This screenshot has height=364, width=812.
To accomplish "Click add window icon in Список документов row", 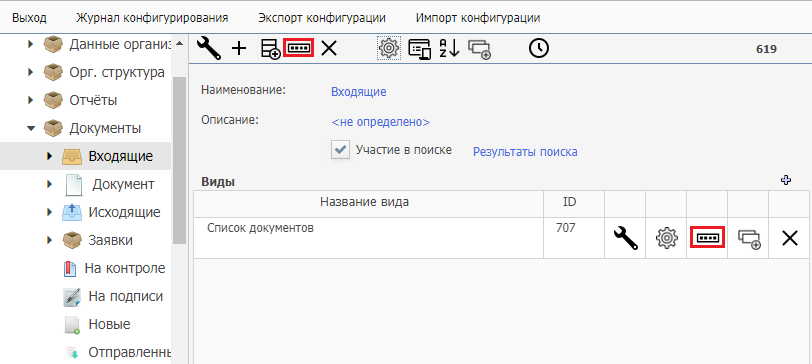I will tap(748, 239).
